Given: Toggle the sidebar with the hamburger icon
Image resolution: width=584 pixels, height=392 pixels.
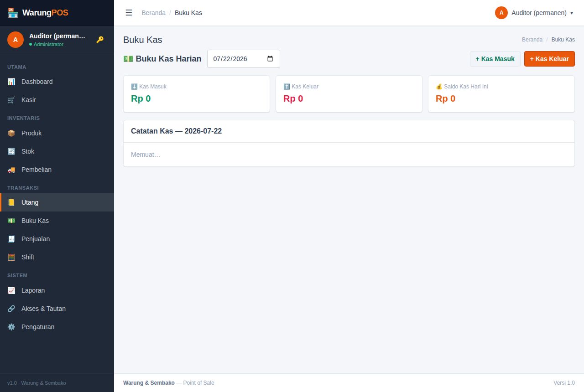Looking at the screenshot, I should (x=129, y=13).
